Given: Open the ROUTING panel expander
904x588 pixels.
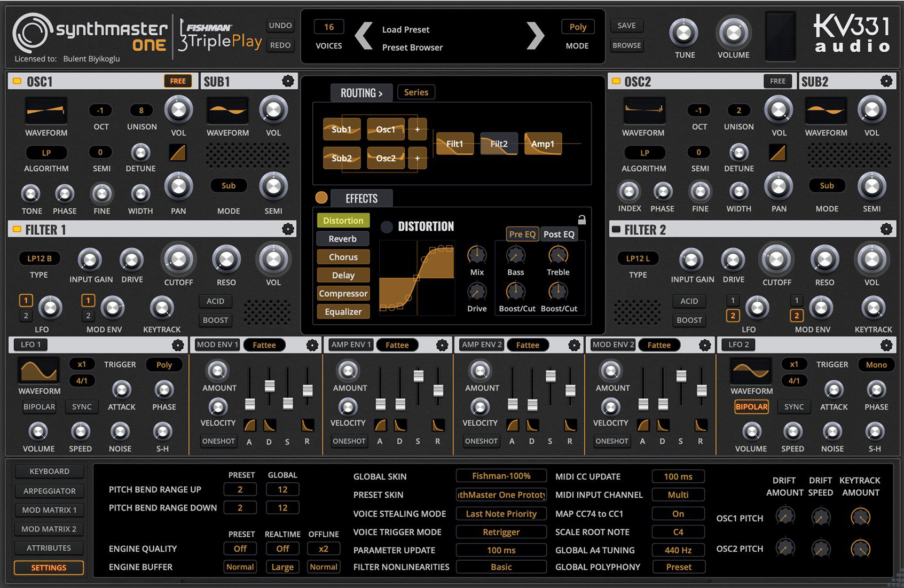Looking at the screenshot, I should coord(361,92).
